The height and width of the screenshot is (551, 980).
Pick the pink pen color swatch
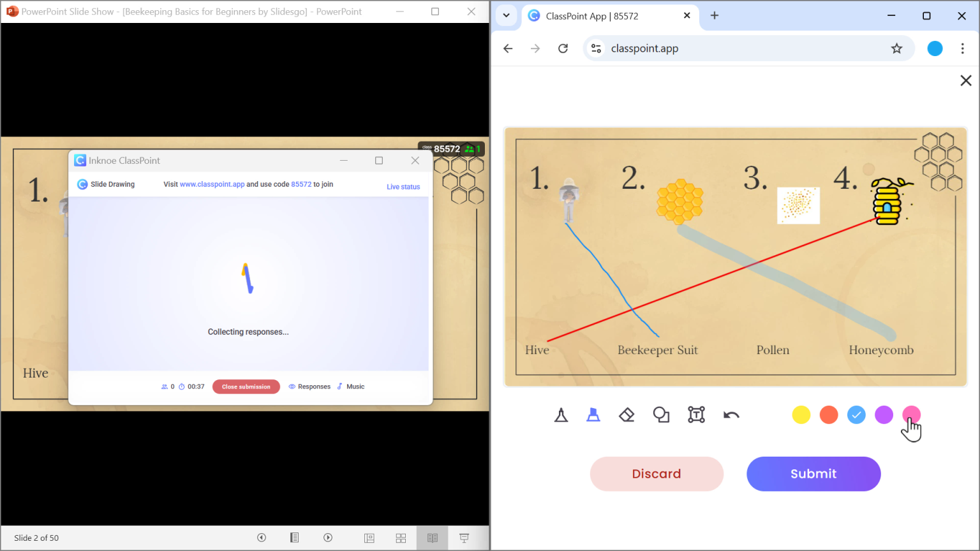coord(911,415)
